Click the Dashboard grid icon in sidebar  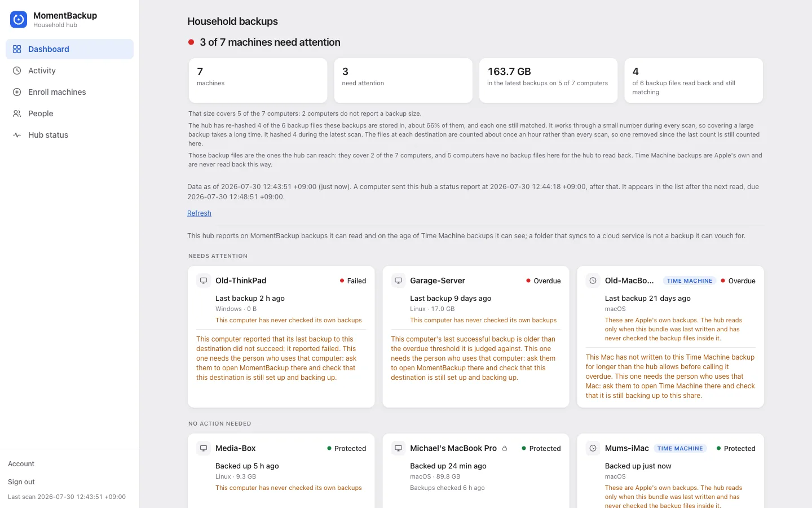coord(17,49)
